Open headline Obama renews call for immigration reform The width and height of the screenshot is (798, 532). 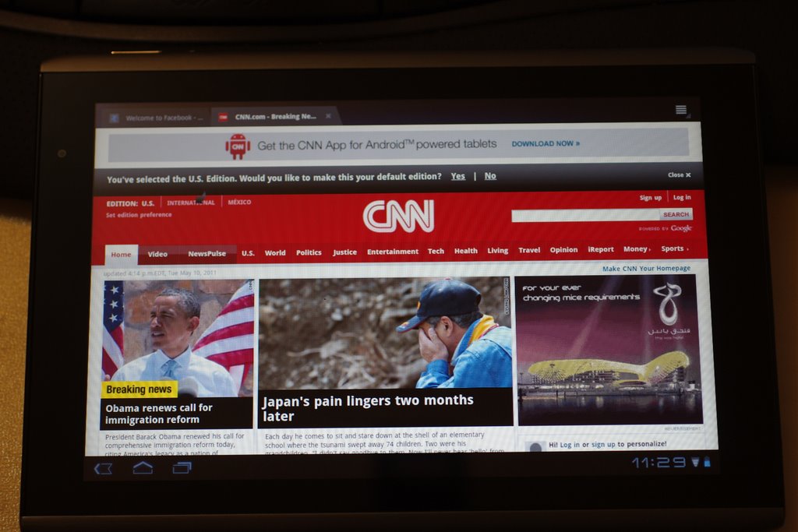click(x=159, y=414)
